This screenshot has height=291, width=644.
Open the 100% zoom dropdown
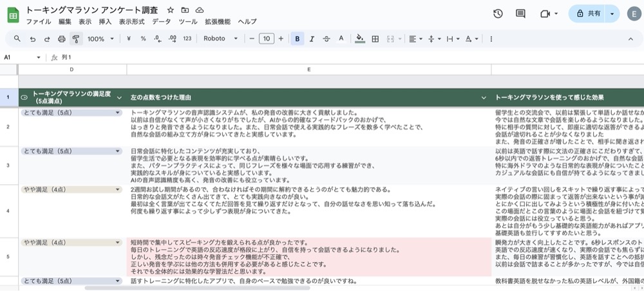(x=99, y=39)
